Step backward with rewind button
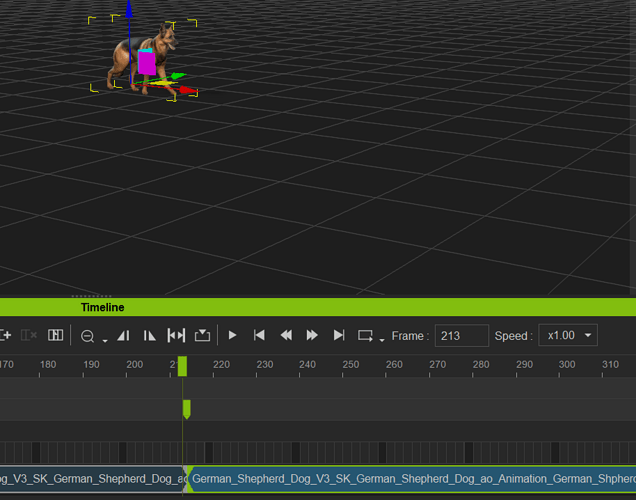Screen dimensions: 636x500 [x=286, y=335]
